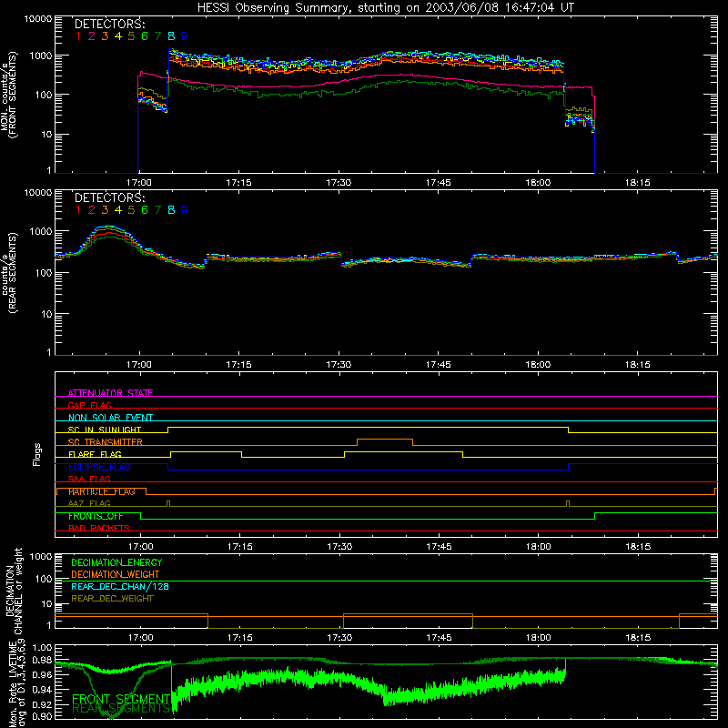Select the NON_SOLAR_EVENT flag label
This screenshot has width=728, height=728.
point(110,418)
